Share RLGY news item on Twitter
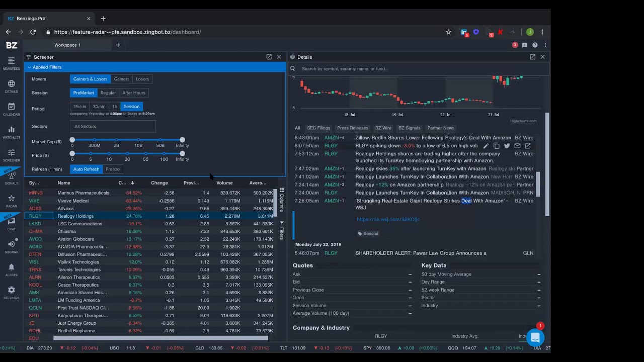 click(507, 146)
